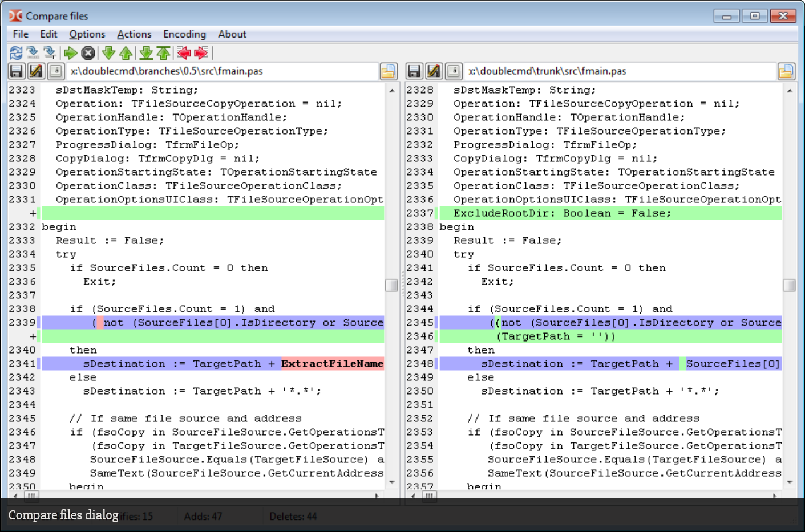805x532 pixels.
Task: Click comment '// If same file source and address' in right pane
Action: [x=583, y=419]
